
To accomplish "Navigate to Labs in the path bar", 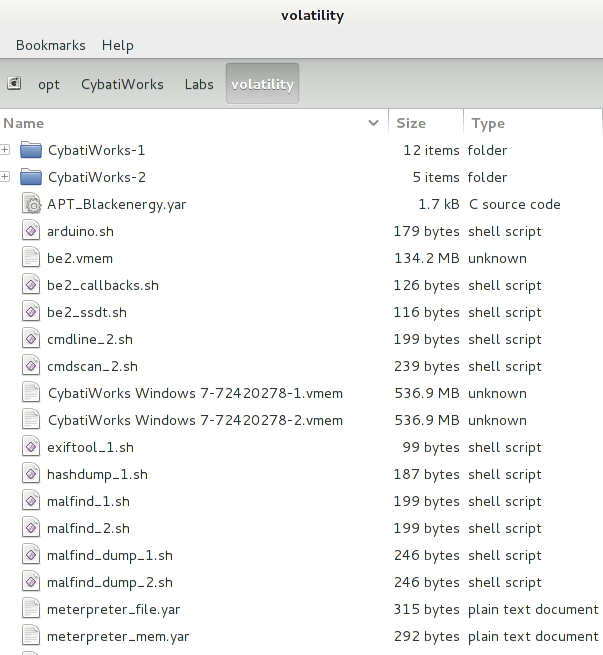I will pyautogui.click(x=199, y=84).
